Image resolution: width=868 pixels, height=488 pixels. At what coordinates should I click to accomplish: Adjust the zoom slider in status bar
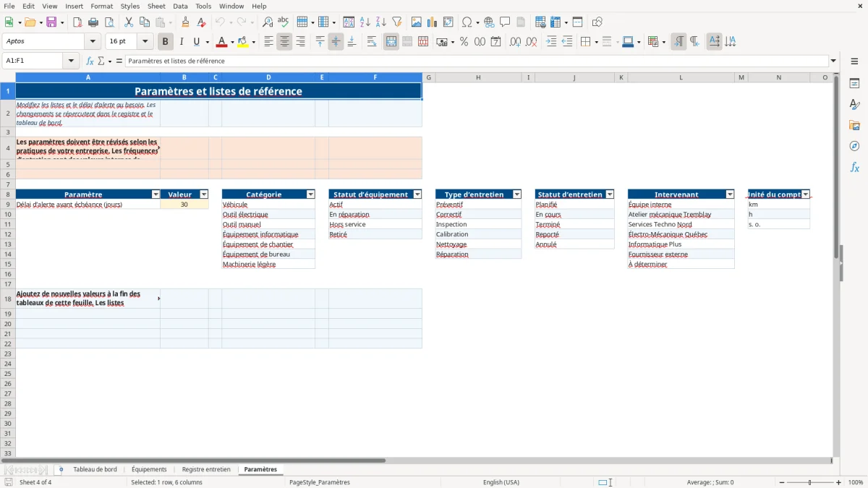point(810,482)
